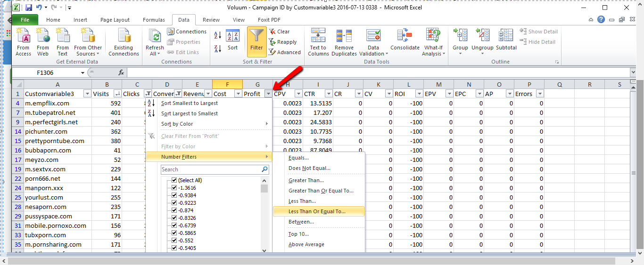Open the Sort dialog

(x=233, y=40)
